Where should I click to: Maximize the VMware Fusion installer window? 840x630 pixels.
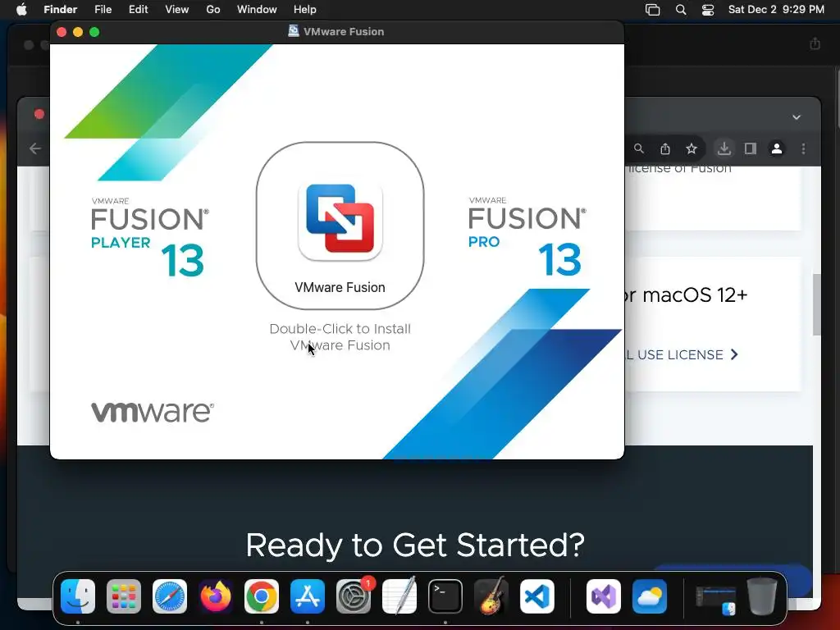94,32
